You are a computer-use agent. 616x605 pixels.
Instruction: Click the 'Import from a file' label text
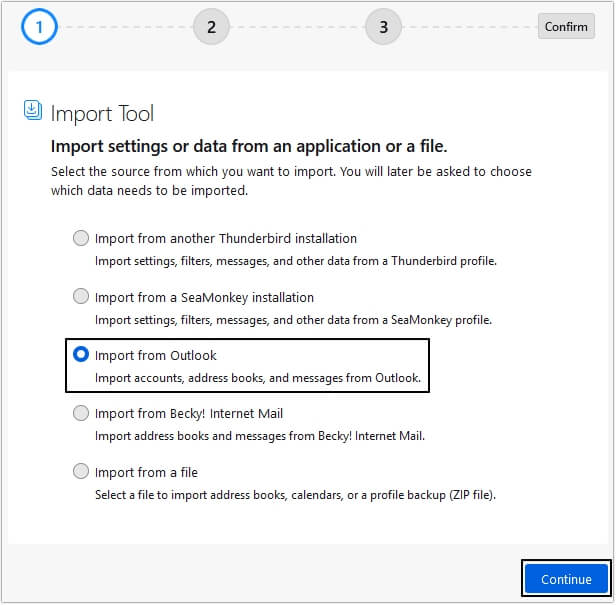(x=146, y=472)
